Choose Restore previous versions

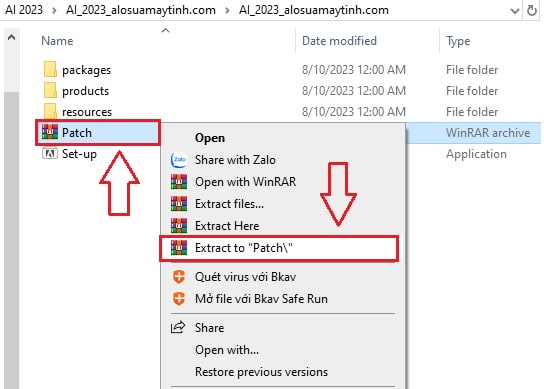261,372
